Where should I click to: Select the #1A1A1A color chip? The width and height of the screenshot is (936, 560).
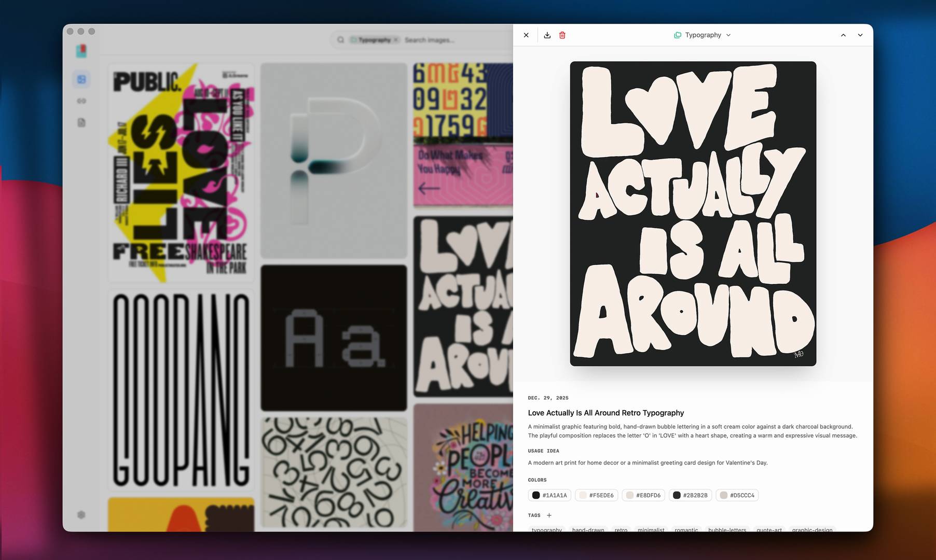[x=549, y=495]
